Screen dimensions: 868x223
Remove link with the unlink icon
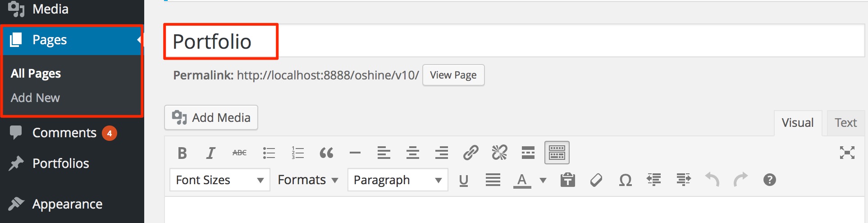tap(499, 153)
